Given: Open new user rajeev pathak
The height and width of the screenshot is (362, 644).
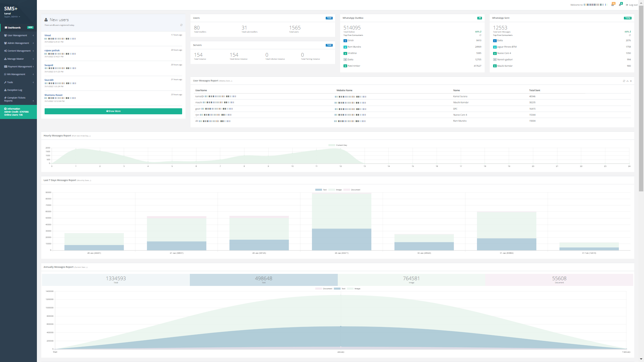Looking at the screenshot, I should coord(52,51).
